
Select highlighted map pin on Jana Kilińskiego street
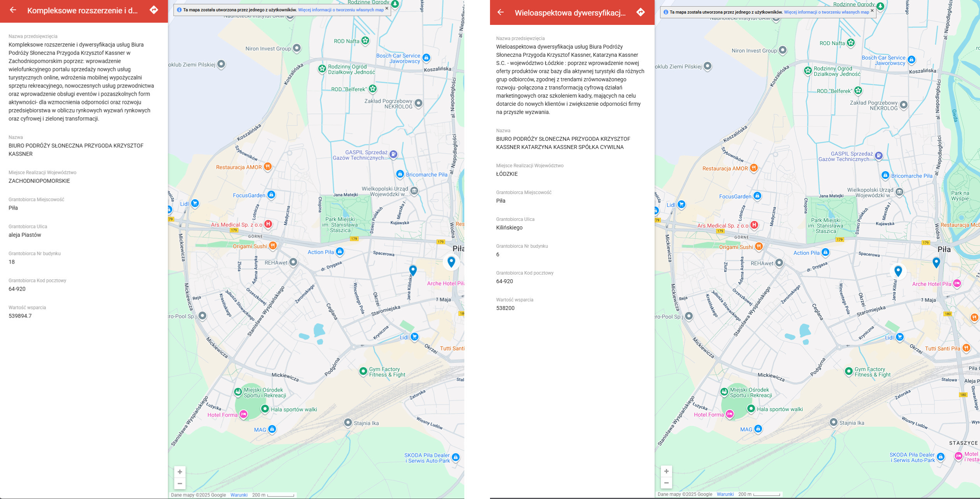click(898, 271)
